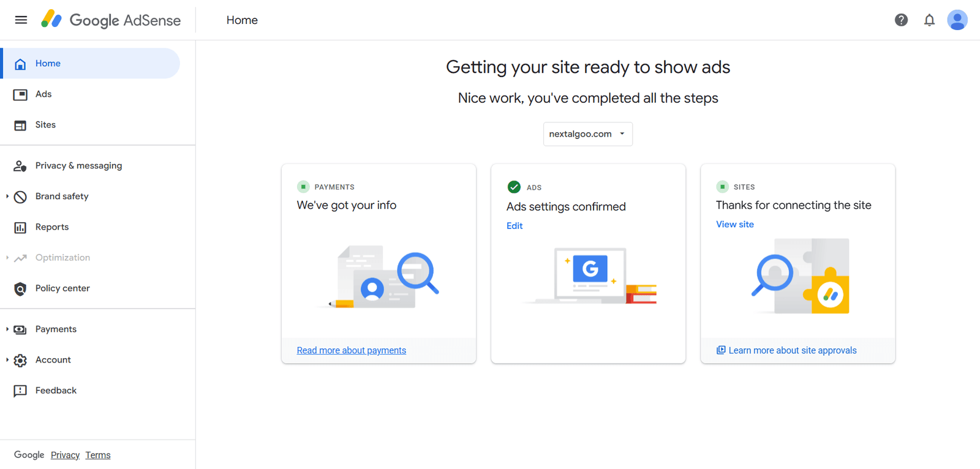Click Read more about payments

point(351,350)
